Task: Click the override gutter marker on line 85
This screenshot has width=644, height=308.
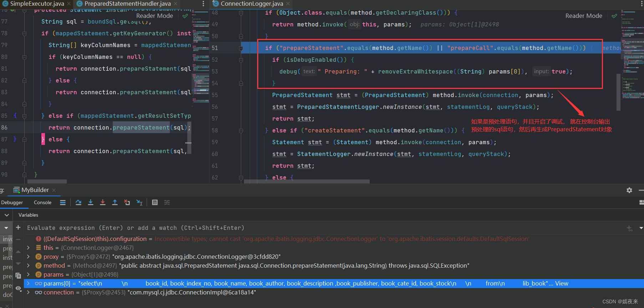Action: point(15,116)
